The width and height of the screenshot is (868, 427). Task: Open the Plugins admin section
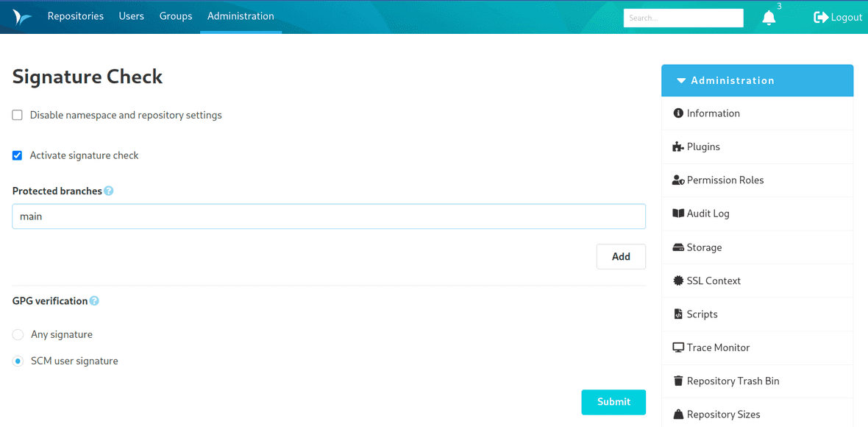click(702, 147)
